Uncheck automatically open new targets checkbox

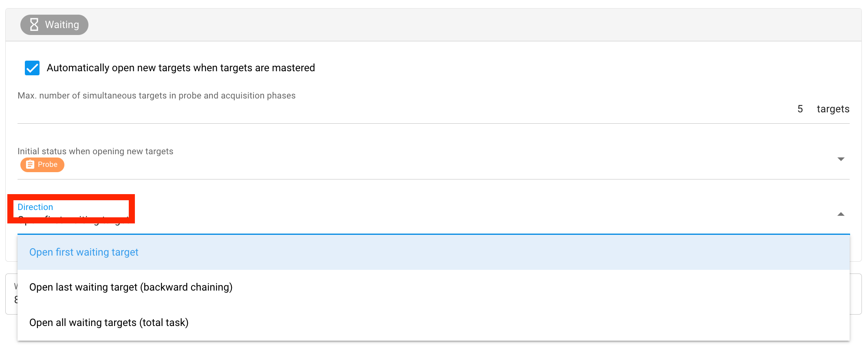(32, 68)
